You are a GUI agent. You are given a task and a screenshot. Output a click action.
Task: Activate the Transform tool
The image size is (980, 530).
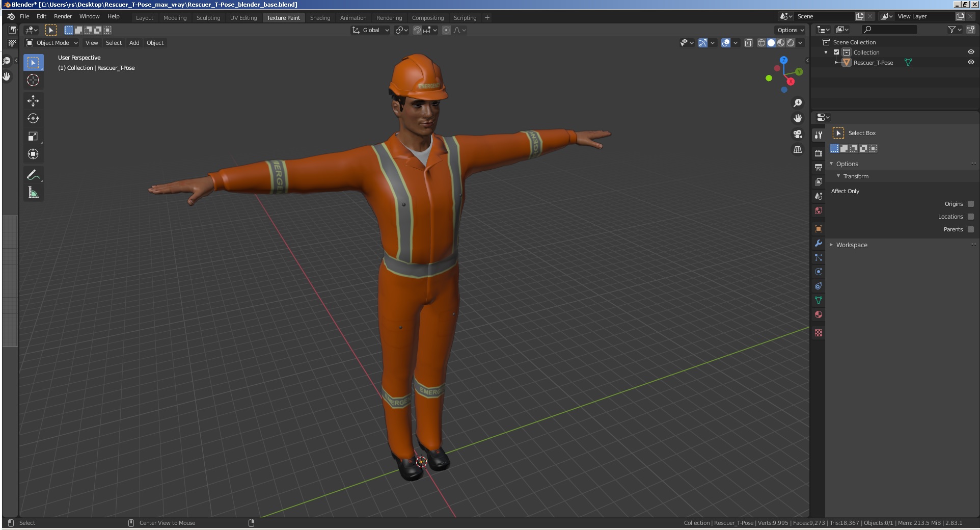(33, 154)
